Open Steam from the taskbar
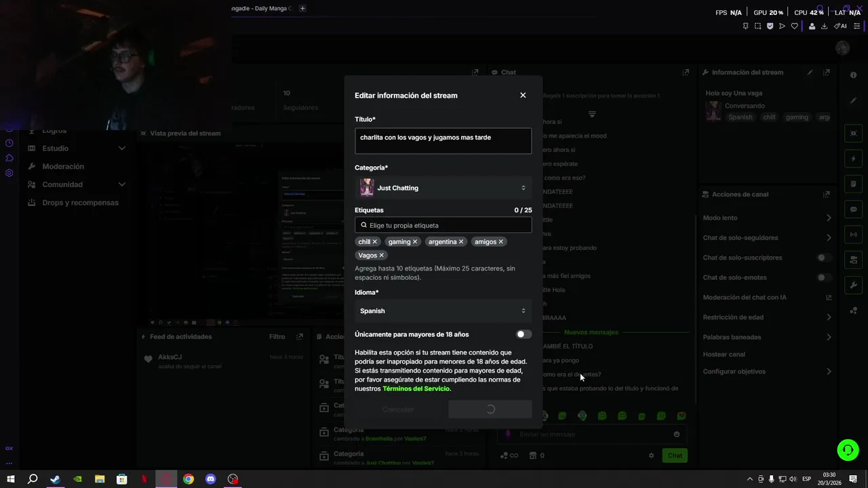 click(x=55, y=479)
